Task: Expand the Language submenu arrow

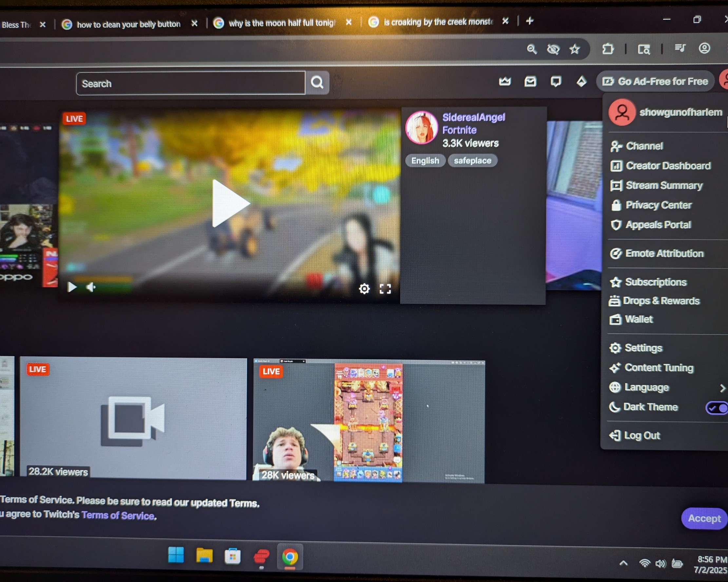Action: point(722,388)
